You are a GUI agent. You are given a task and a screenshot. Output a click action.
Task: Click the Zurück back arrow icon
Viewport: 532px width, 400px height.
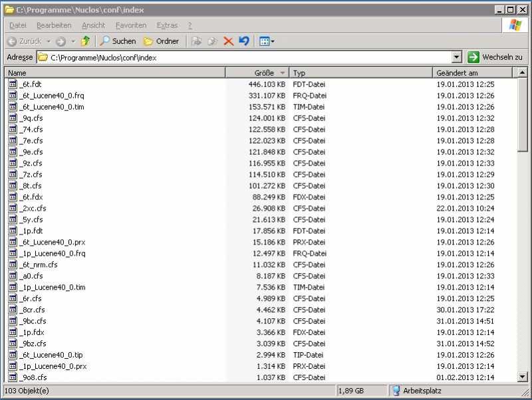(12, 41)
